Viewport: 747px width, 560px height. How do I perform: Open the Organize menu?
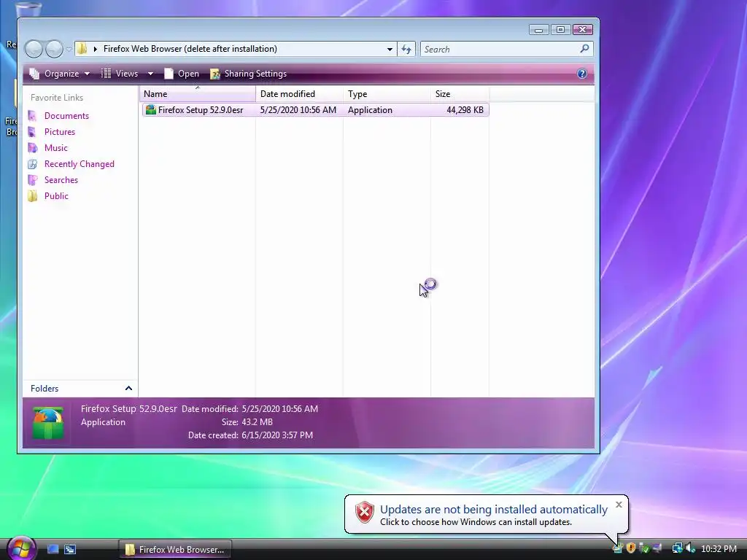[60, 74]
